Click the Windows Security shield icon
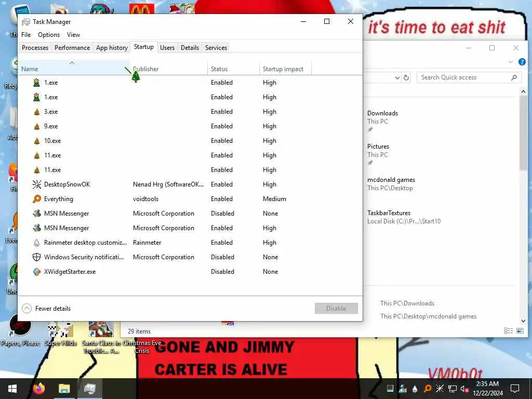 click(x=37, y=257)
